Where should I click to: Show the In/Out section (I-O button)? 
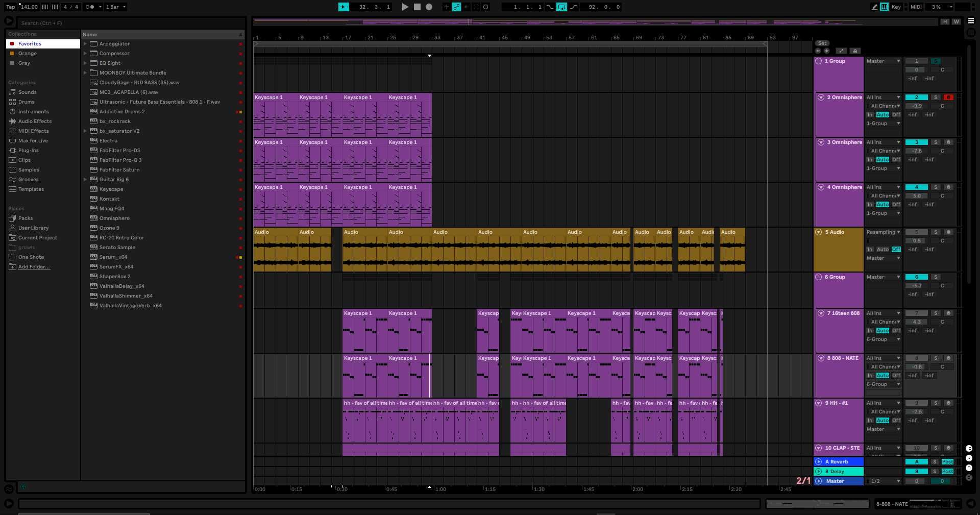[x=969, y=449]
